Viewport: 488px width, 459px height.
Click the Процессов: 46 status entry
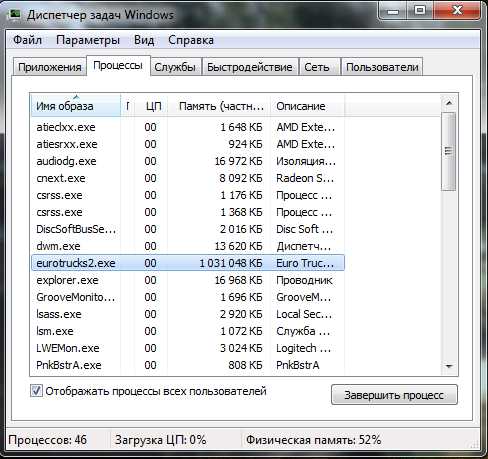(47, 440)
